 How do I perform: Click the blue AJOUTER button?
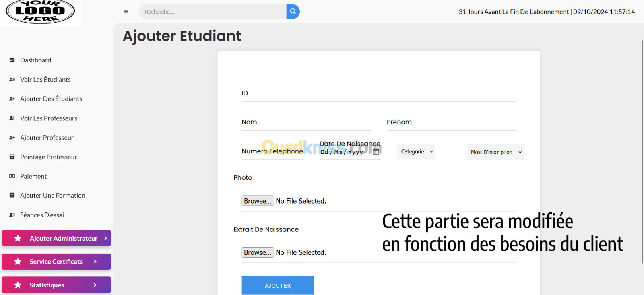point(278,285)
